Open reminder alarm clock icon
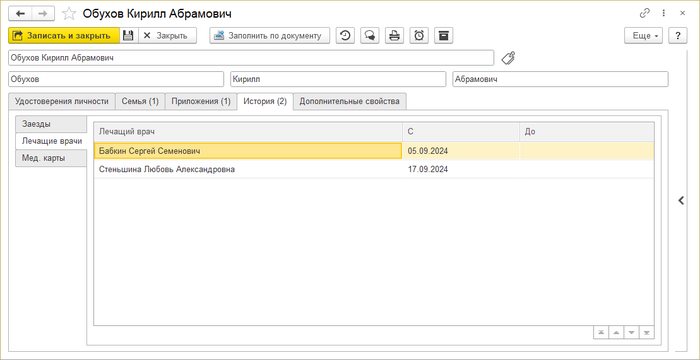 pyautogui.click(x=419, y=36)
